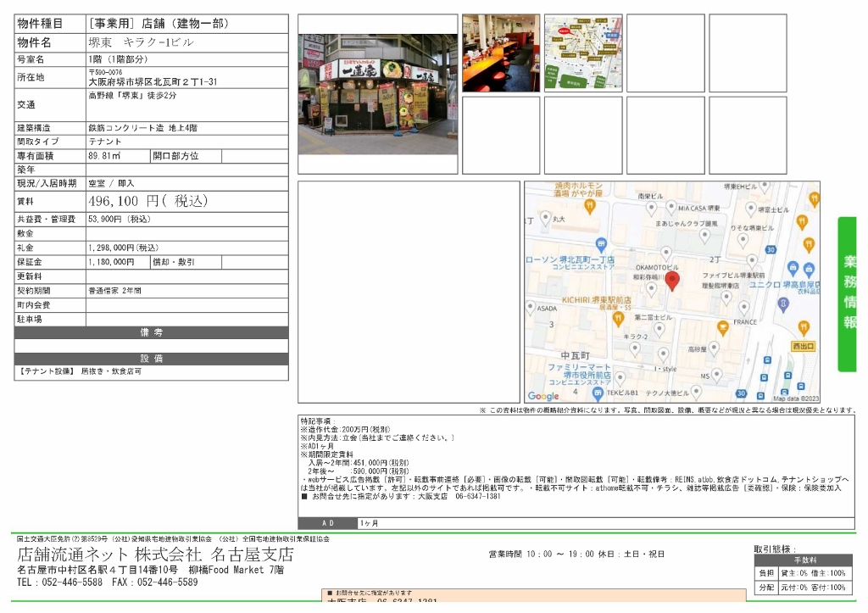This screenshot has width=868, height=613.
Task: Click the Map data ©2023 attribution
Action: click(796, 398)
